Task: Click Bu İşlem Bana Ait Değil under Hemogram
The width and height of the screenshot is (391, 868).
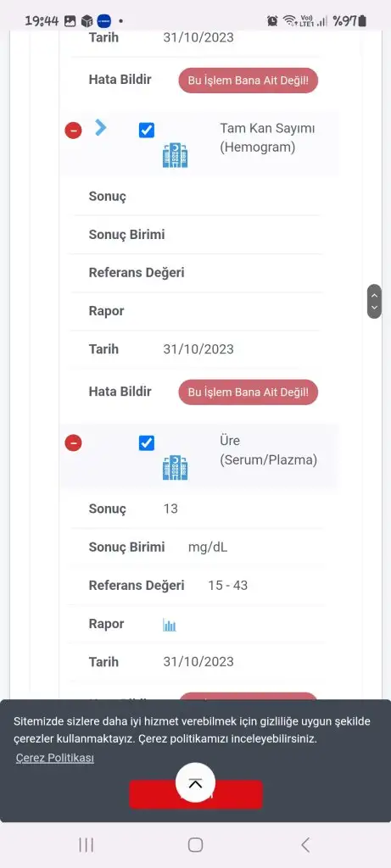Action: [x=249, y=392]
